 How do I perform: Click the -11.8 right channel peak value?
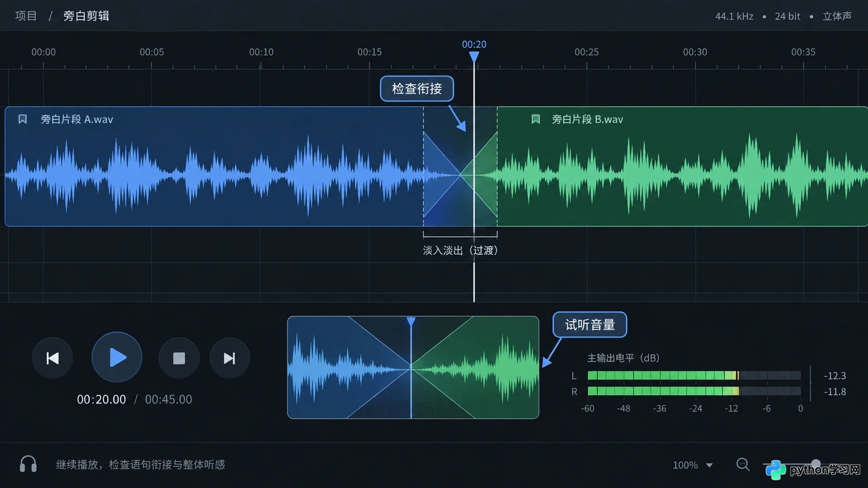pos(835,392)
